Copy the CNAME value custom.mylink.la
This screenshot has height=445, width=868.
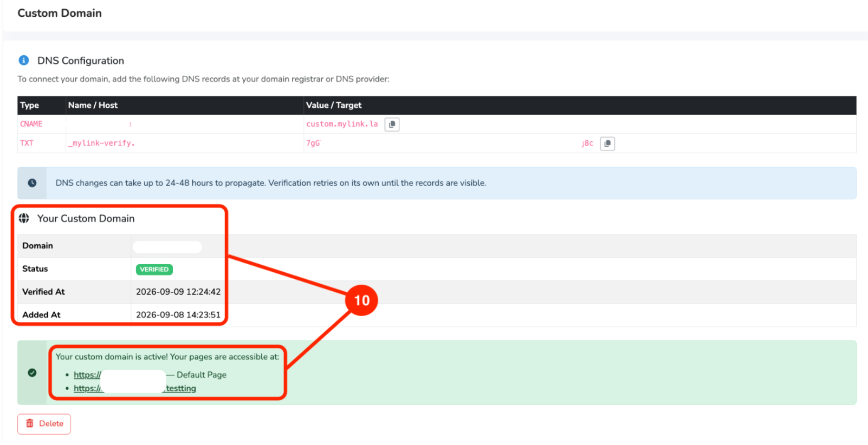392,125
